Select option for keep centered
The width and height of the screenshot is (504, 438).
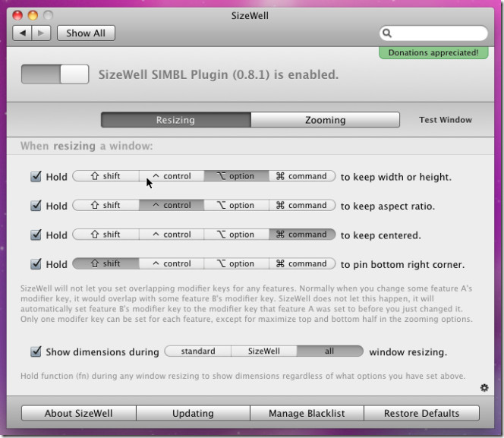click(236, 235)
